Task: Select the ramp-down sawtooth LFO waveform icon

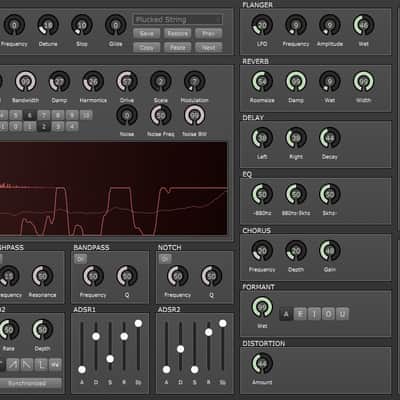Action: click(x=27, y=364)
